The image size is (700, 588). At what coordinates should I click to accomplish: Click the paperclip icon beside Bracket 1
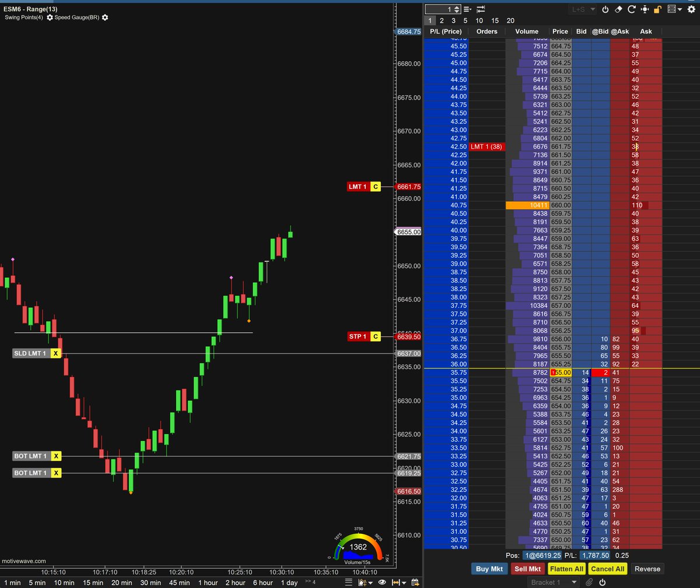click(x=589, y=582)
